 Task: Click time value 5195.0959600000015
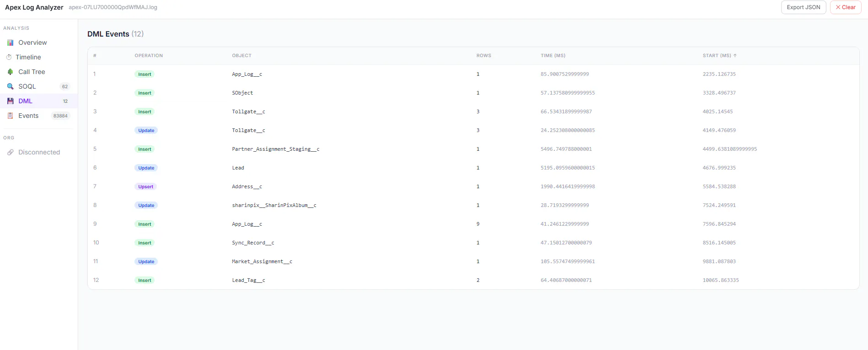click(x=568, y=168)
